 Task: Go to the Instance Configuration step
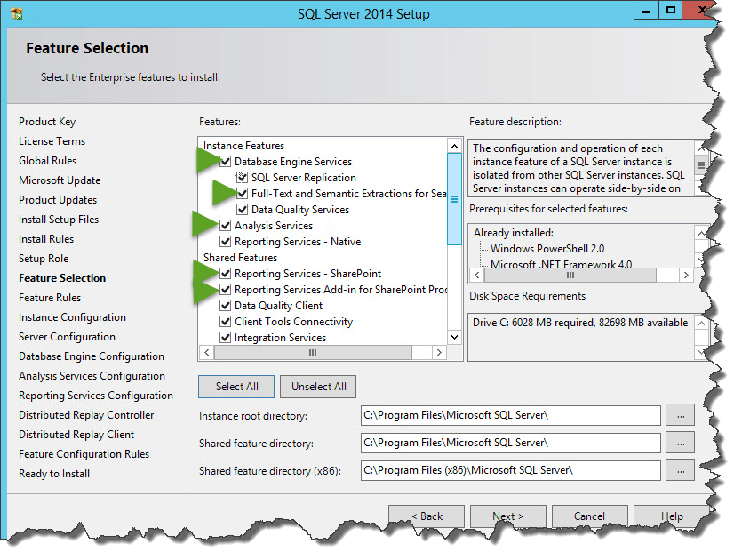click(72, 317)
